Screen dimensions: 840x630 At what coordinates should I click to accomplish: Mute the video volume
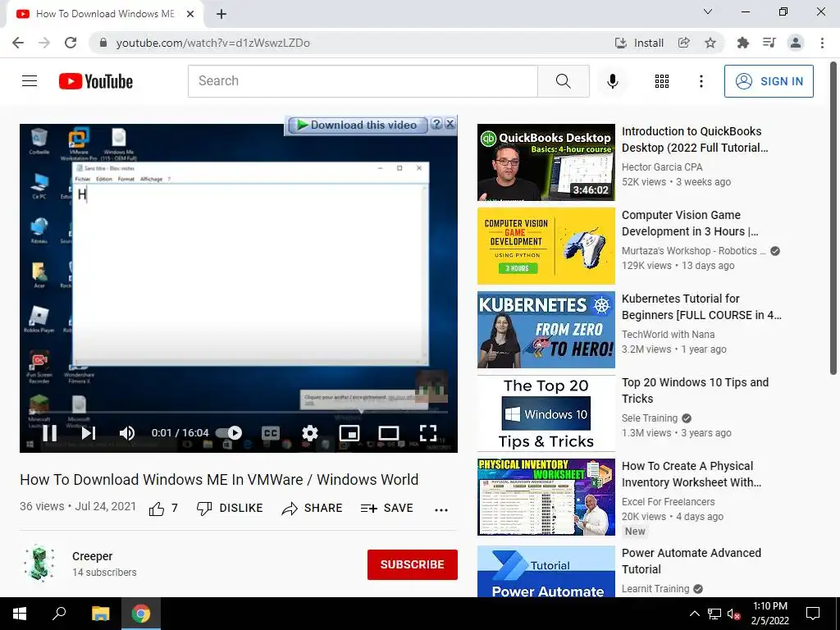[127, 432]
